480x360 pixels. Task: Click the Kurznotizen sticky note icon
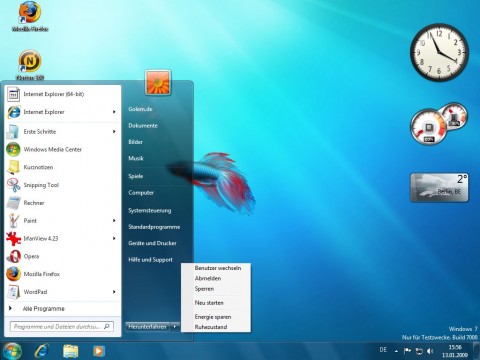pyautogui.click(x=14, y=167)
